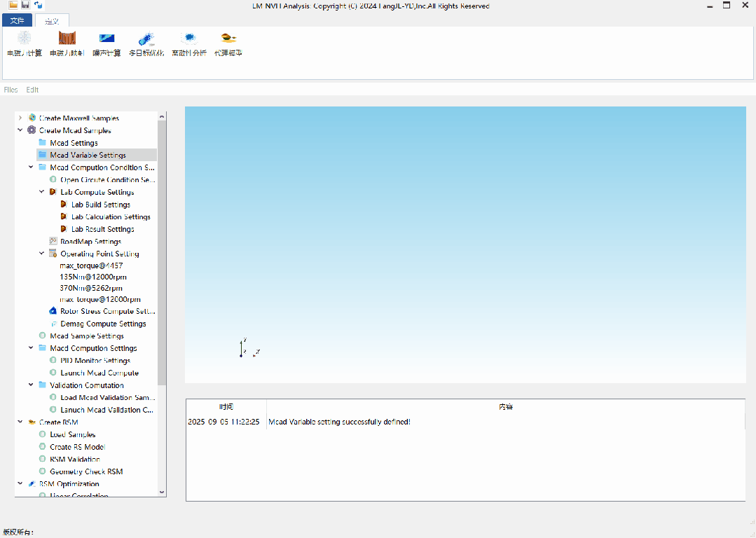Click the blue refresh icon beside save
The width and height of the screenshot is (756, 538).
(x=38, y=5)
